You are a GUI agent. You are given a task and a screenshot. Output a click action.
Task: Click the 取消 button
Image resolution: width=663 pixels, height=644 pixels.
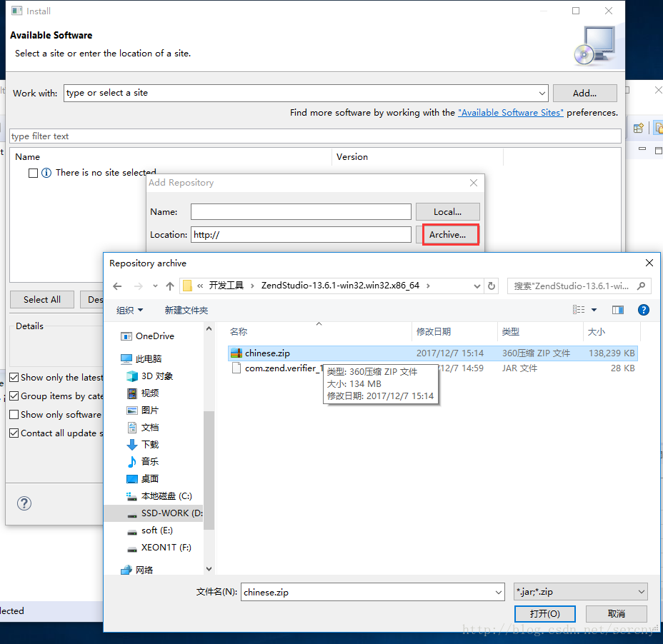tap(616, 613)
